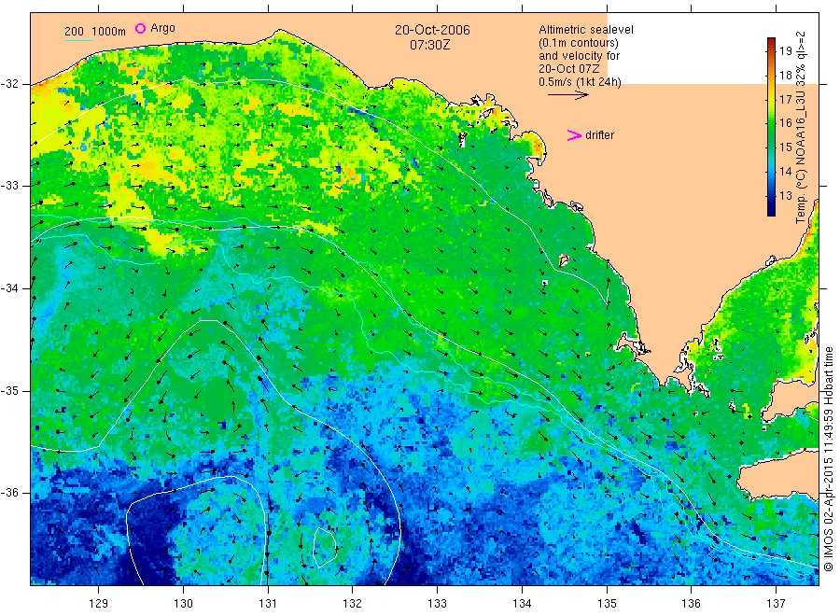Click the 136 longitude axis label
840x616 pixels.
691,604
